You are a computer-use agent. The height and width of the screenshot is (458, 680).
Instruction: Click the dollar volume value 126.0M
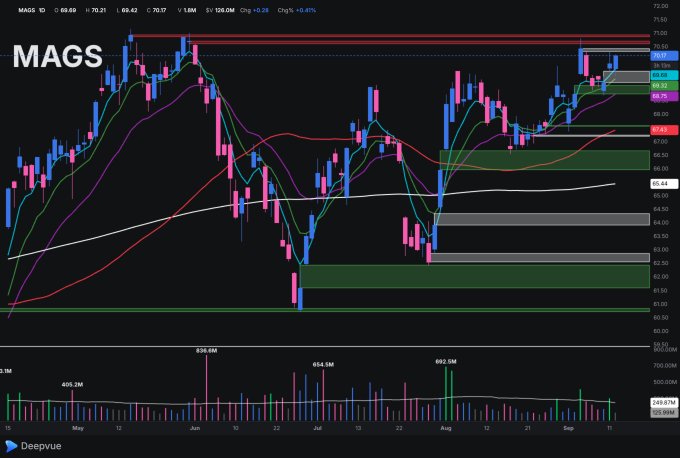224,10
